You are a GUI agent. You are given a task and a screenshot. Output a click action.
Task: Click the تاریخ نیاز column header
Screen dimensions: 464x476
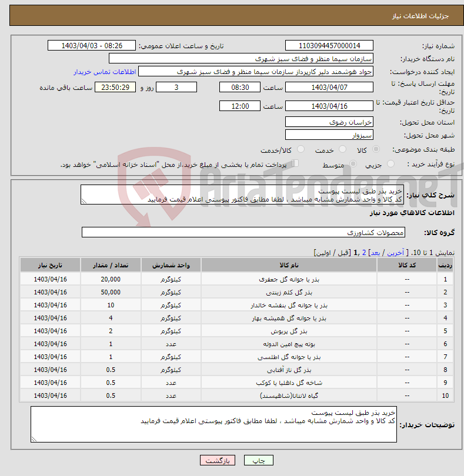tap(50, 265)
